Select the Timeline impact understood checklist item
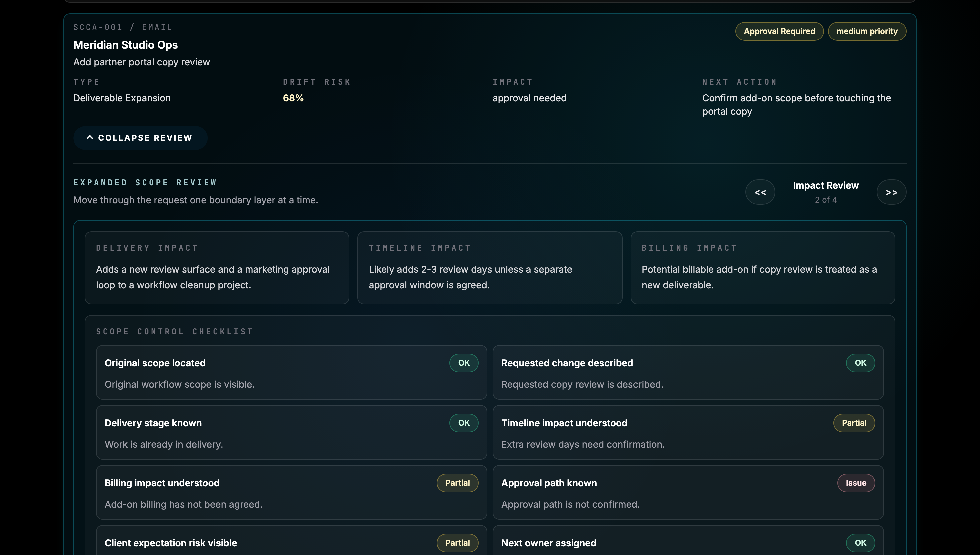980x555 pixels. 688,432
